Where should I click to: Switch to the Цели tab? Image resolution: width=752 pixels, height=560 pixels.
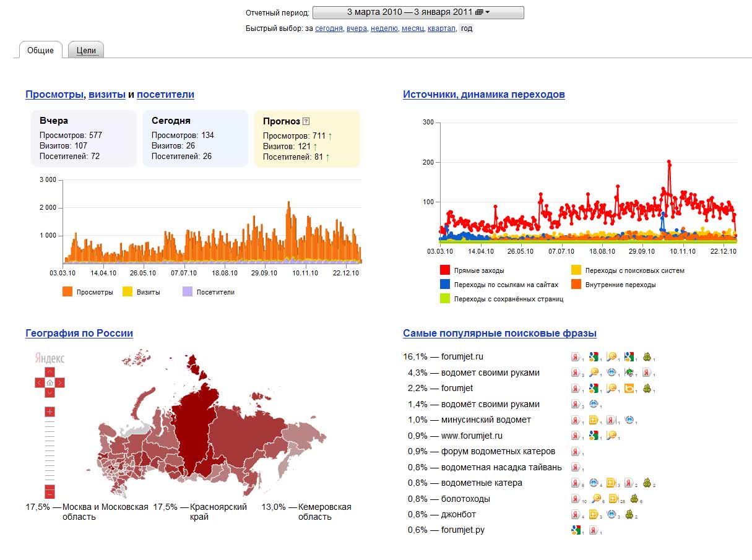click(85, 51)
